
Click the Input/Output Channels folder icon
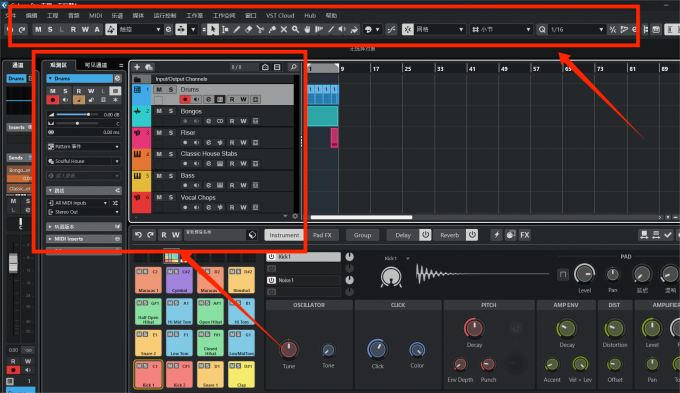137,79
